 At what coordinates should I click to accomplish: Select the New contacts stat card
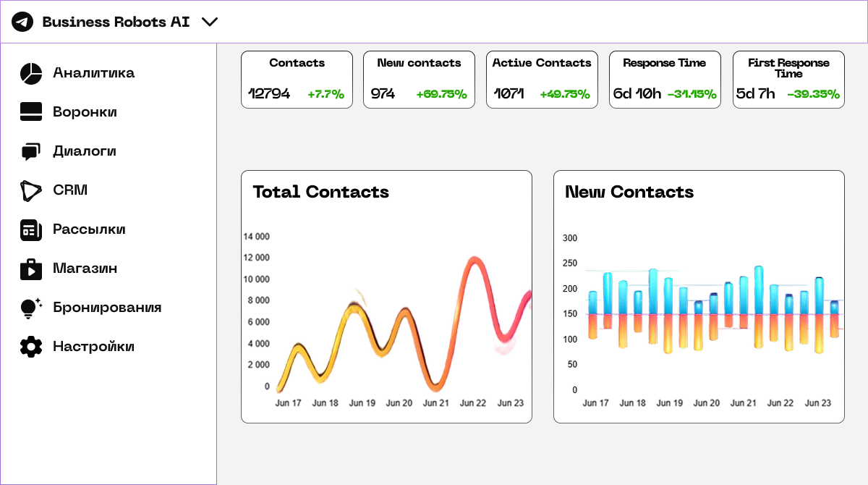point(419,80)
